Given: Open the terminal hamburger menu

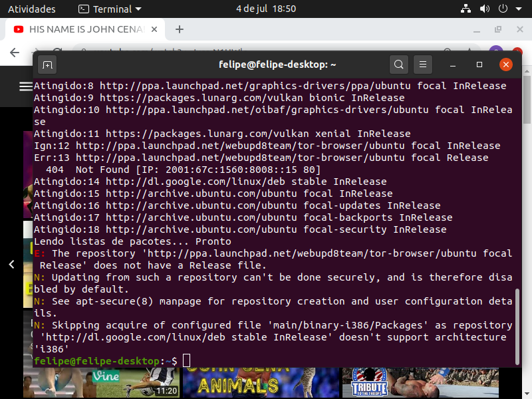Looking at the screenshot, I should coord(423,65).
